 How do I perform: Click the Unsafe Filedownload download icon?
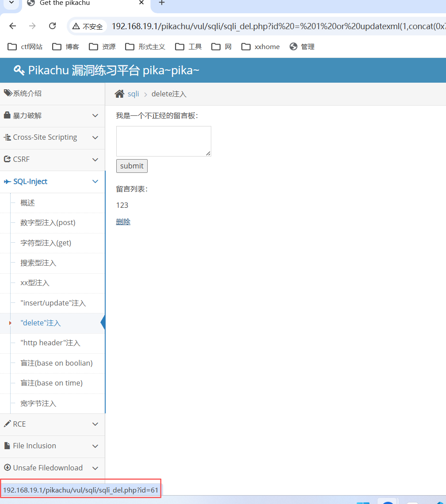7,468
